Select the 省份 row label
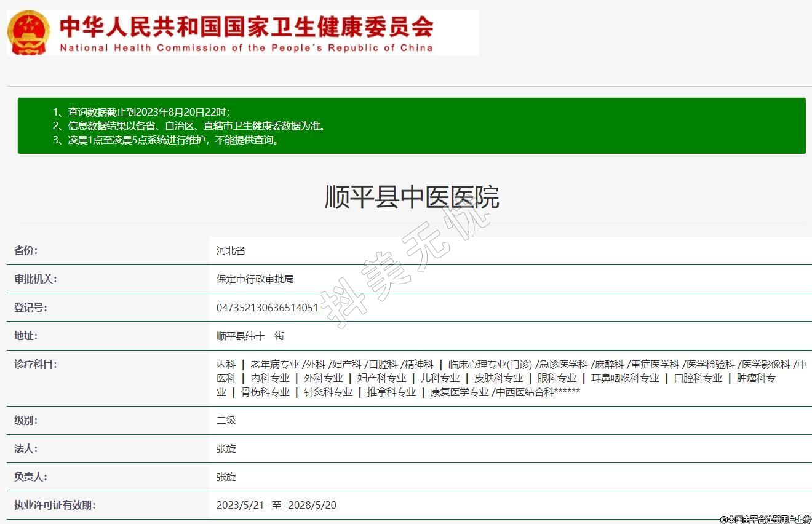 [26, 250]
